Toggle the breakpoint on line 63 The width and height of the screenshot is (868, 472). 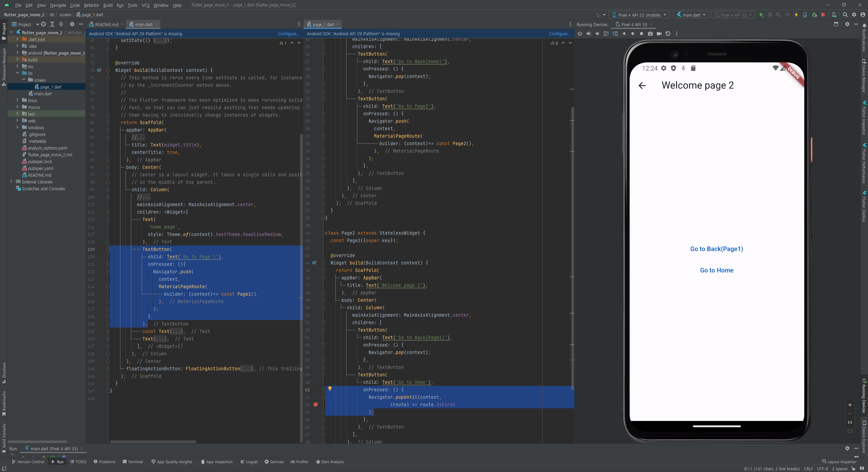316,405
